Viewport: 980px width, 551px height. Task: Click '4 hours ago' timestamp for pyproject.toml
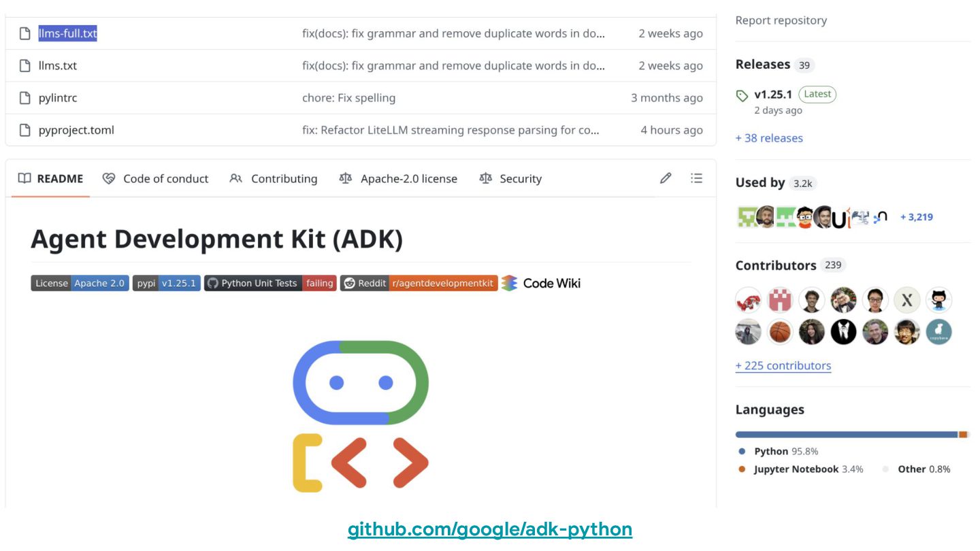click(672, 130)
